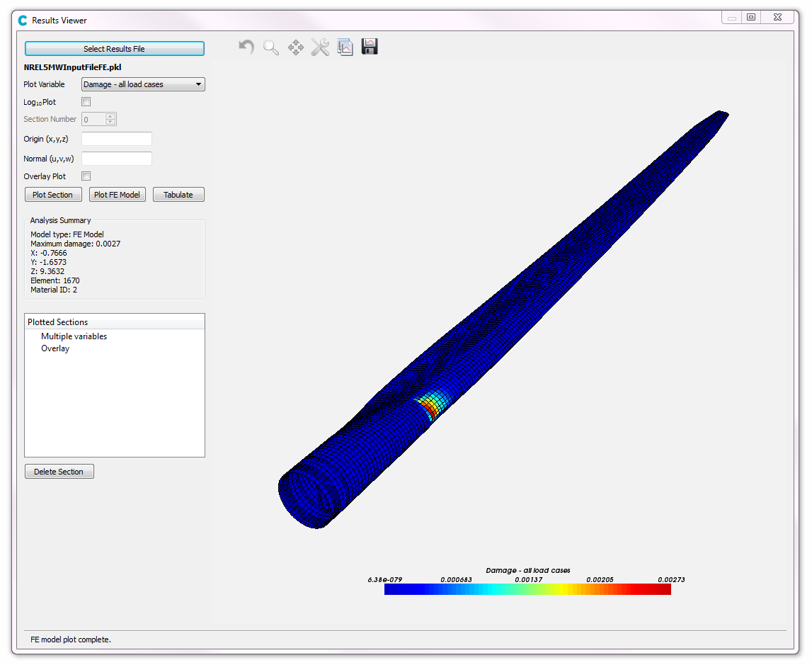Increase Section Number with up arrow

click(x=110, y=116)
